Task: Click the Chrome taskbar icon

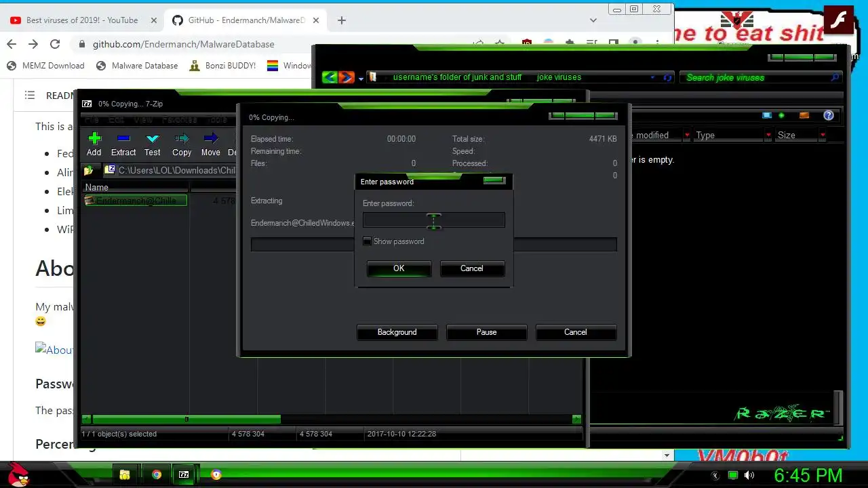Action: [x=157, y=474]
